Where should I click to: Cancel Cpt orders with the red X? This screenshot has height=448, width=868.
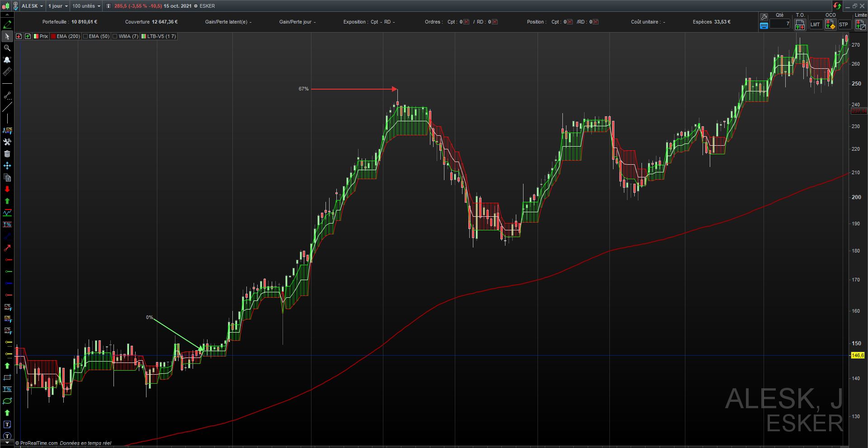point(467,22)
